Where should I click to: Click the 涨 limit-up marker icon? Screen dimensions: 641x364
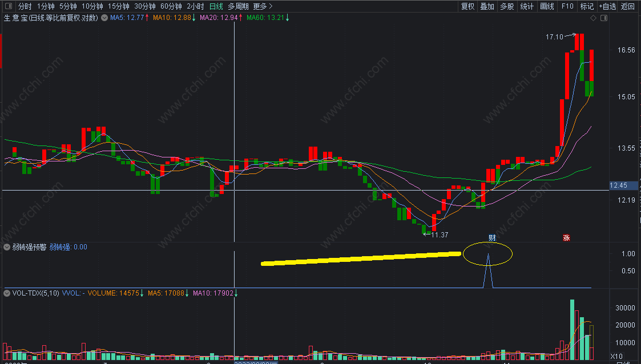pos(566,238)
